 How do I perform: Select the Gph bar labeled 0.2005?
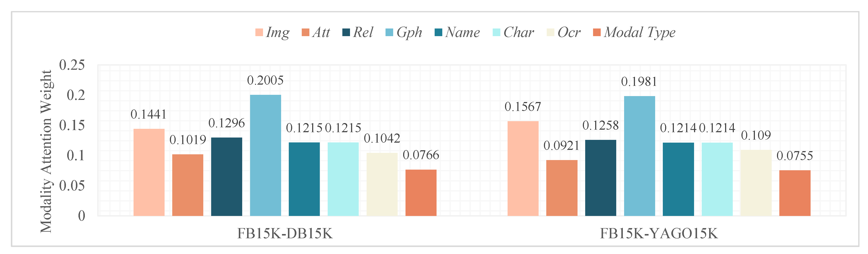(266, 155)
